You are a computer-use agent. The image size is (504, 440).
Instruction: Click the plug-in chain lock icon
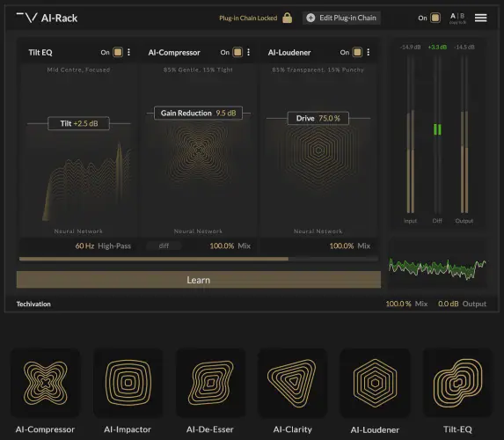tap(287, 18)
